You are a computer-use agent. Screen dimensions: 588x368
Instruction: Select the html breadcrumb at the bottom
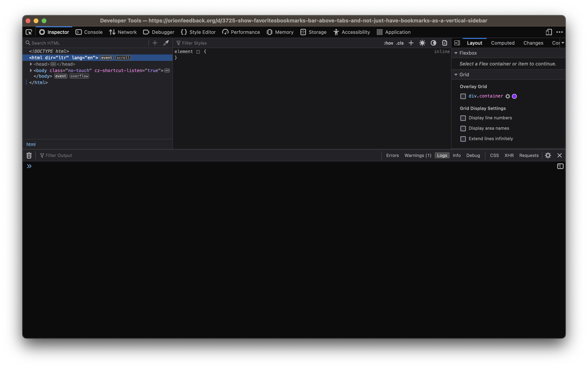tap(31, 144)
